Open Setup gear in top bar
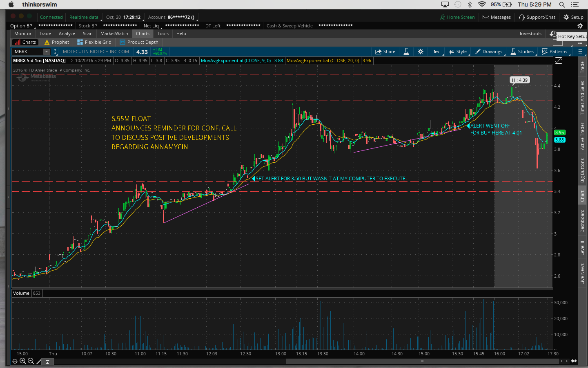 click(573, 17)
